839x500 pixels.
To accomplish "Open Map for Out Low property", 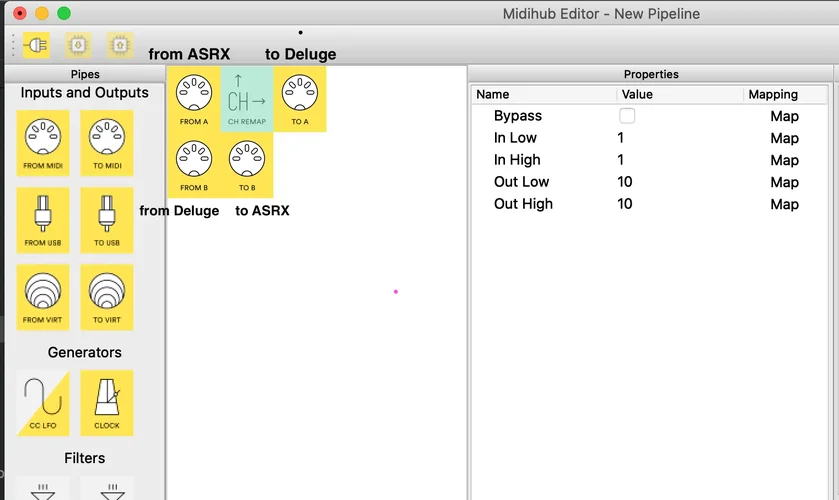I will click(784, 182).
